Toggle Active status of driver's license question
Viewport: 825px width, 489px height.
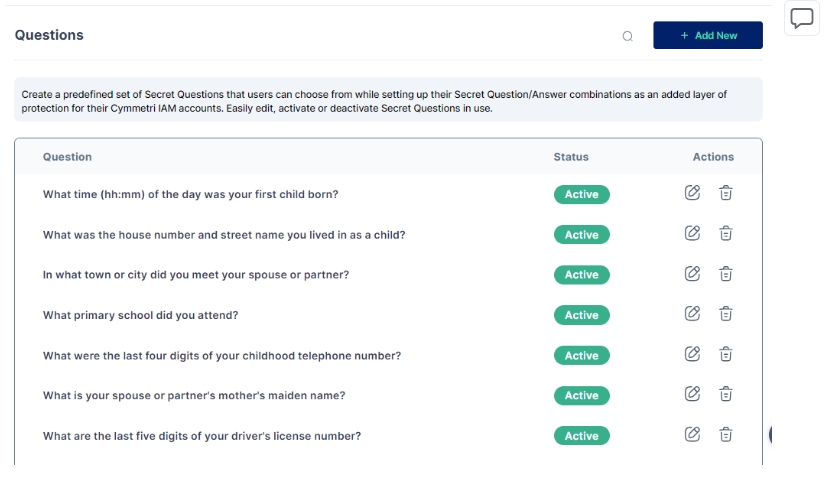click(581, 436)
